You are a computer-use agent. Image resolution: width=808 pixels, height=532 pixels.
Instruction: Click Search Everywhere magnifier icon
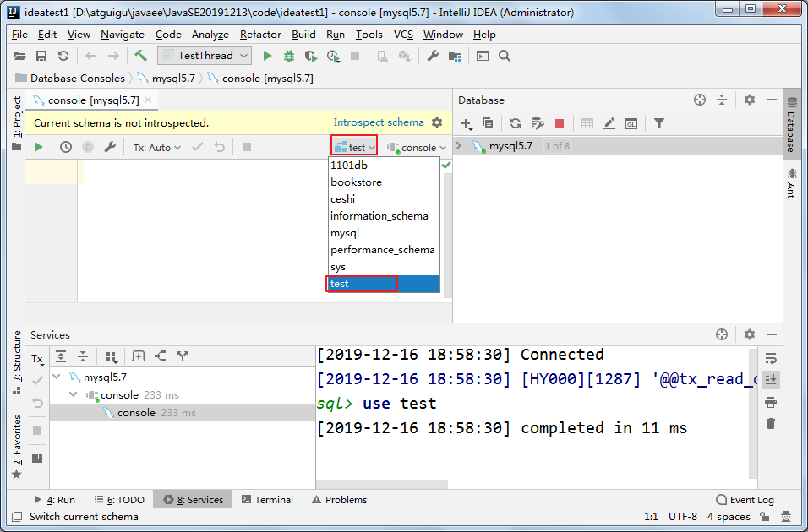(505, 56)
